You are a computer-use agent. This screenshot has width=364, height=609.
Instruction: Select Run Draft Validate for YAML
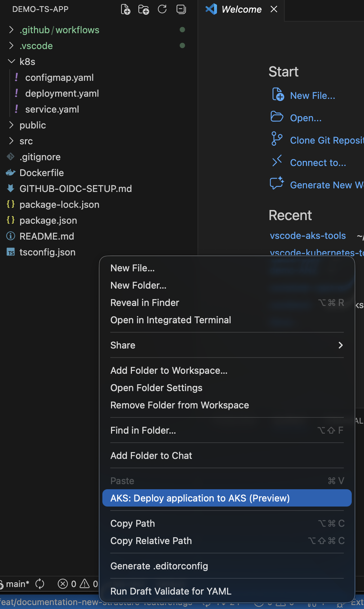(227, 591)
